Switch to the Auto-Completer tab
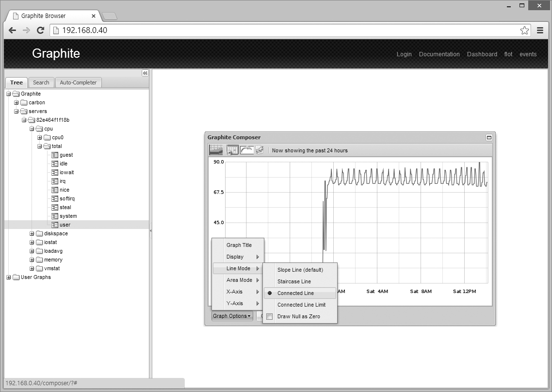 (x=78, y=82)
